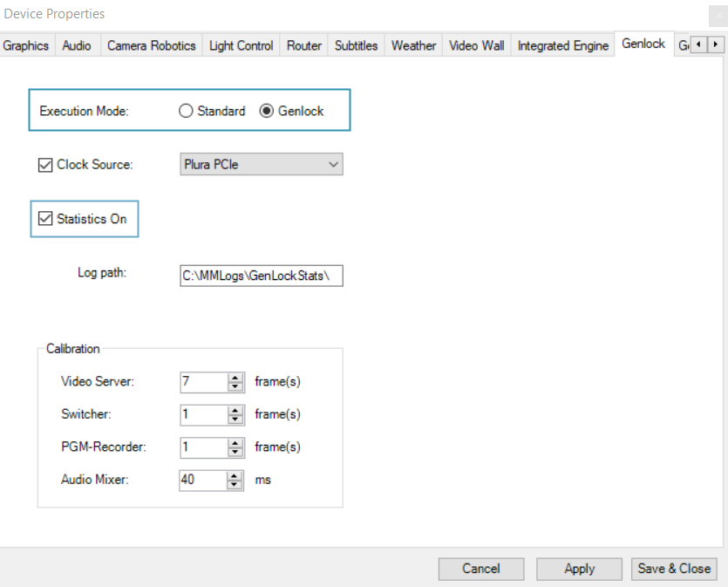Cancel the device properties changes
728x587 pixels.
pyautogui.click(x=480, y=569)
